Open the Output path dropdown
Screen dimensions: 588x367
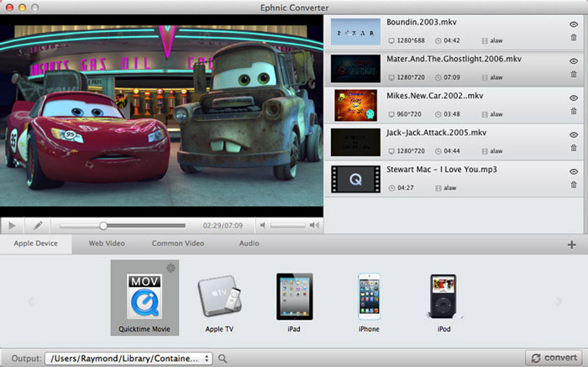coord(129,359)
